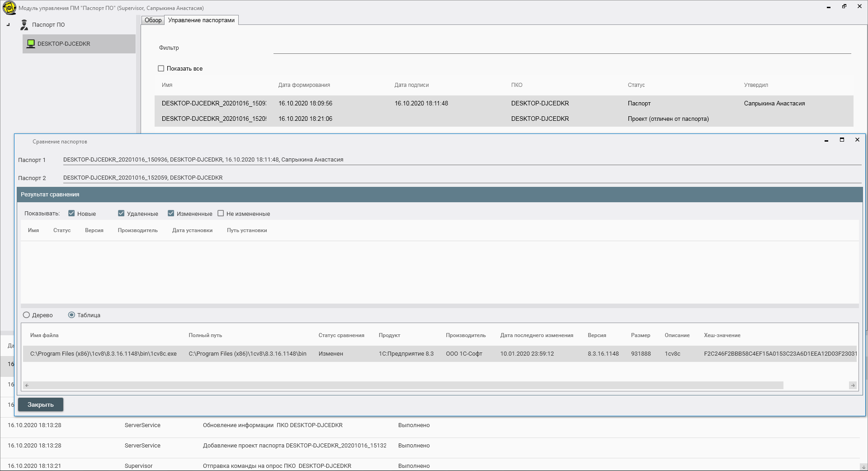Enable the Показать все checkbox

tap(161, 68)
